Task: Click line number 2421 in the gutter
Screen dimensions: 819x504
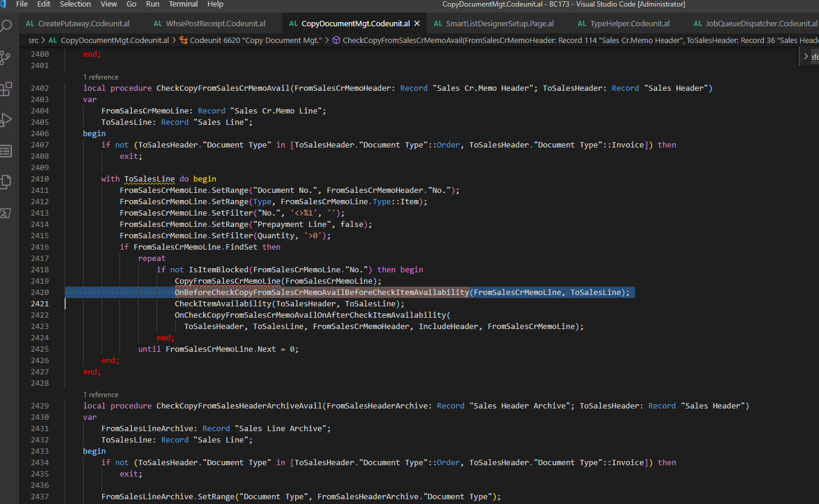Action: 39,303
